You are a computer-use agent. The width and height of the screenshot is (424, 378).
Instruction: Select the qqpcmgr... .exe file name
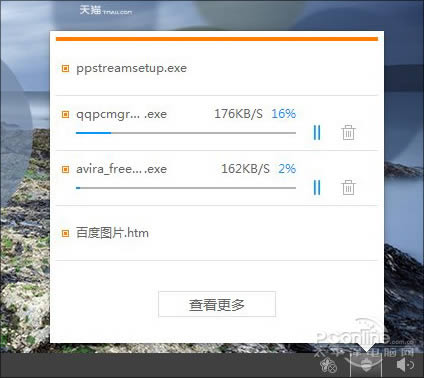(x=121, y=114)
